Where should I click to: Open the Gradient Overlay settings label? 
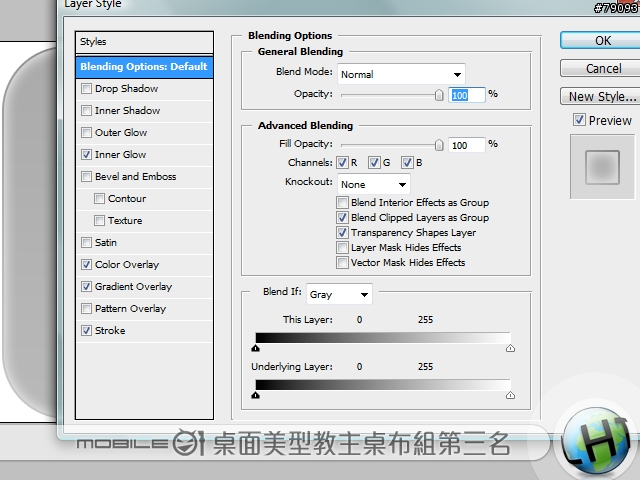click(133, 287)
